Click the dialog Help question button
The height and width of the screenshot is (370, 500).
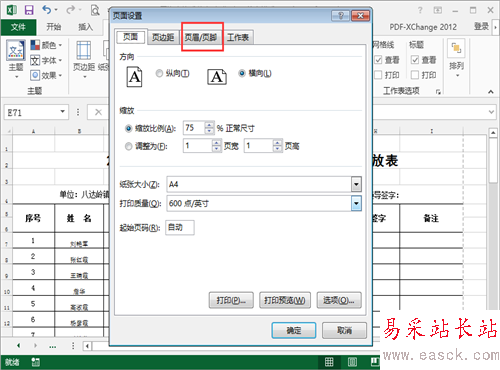340,16
